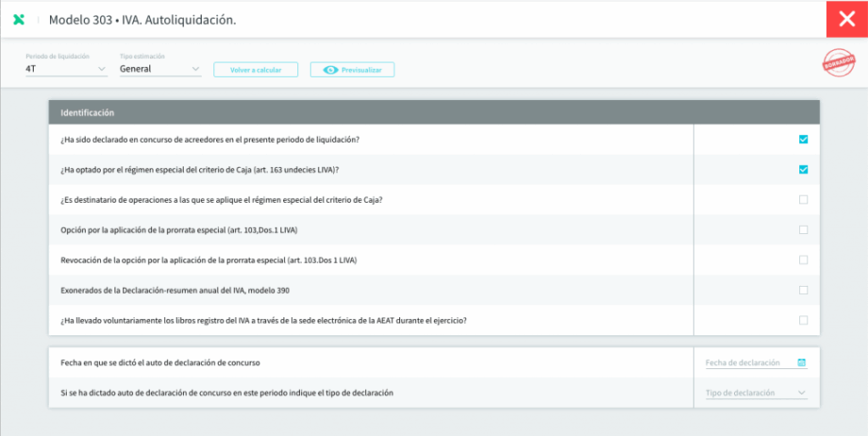Check destinatario de operaciones criterio de Caja

click(803, 200)
